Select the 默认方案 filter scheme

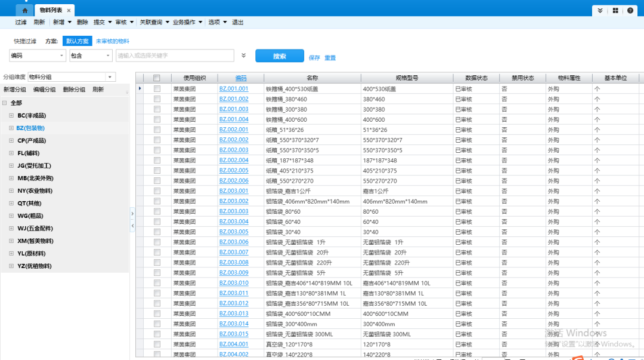[77, 41]
